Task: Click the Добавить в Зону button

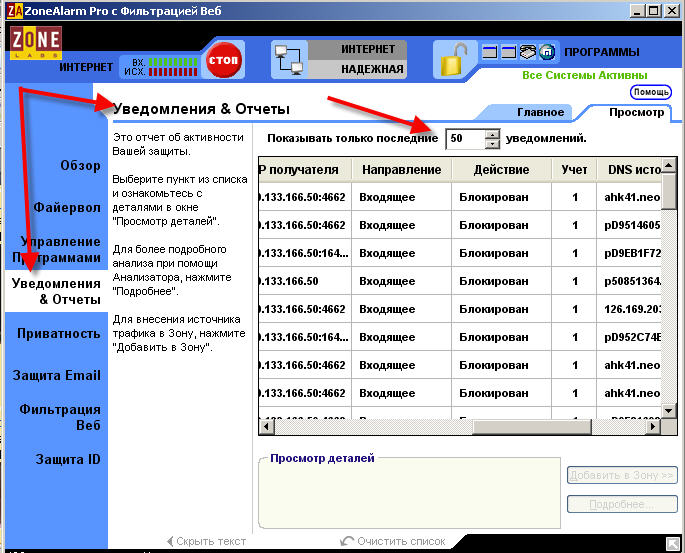Action: 622,475
